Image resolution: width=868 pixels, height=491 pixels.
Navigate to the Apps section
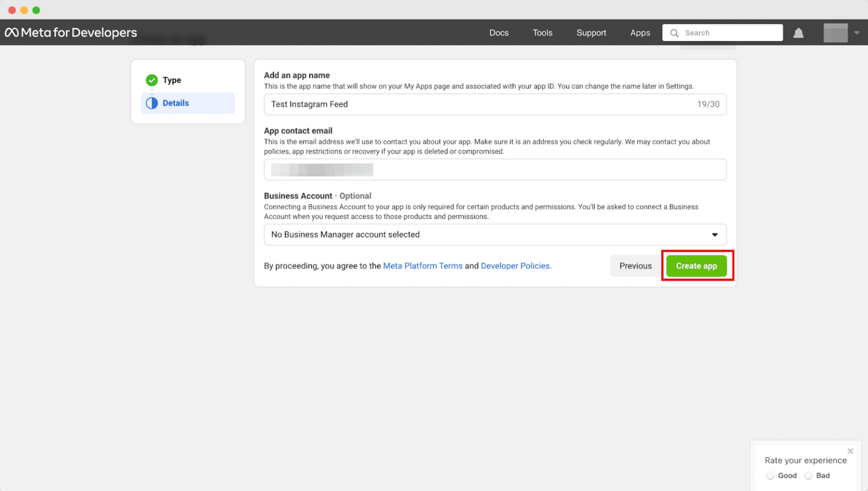point(640,32)
